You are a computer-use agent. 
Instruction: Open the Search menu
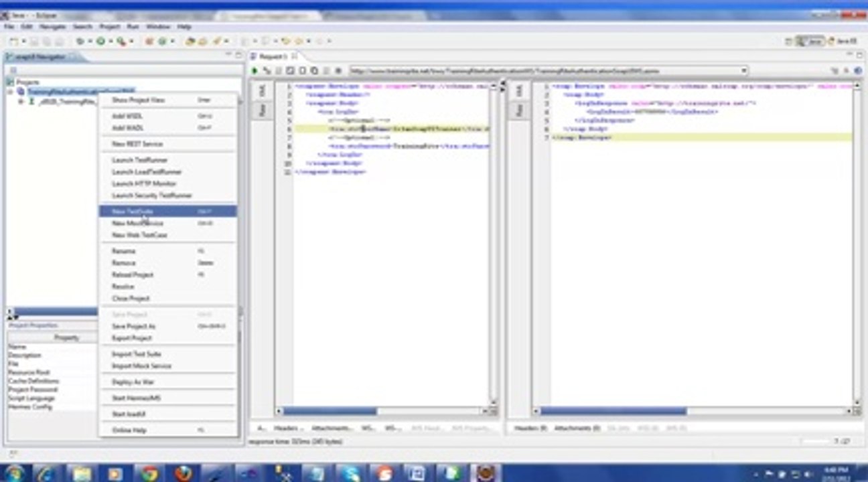[82, 27]
